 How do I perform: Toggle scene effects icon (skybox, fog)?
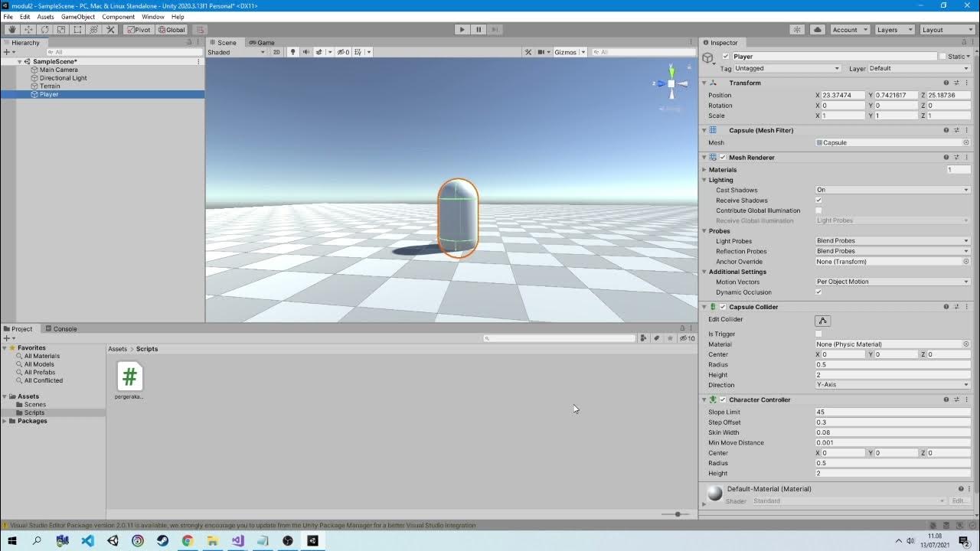[320, 52]
